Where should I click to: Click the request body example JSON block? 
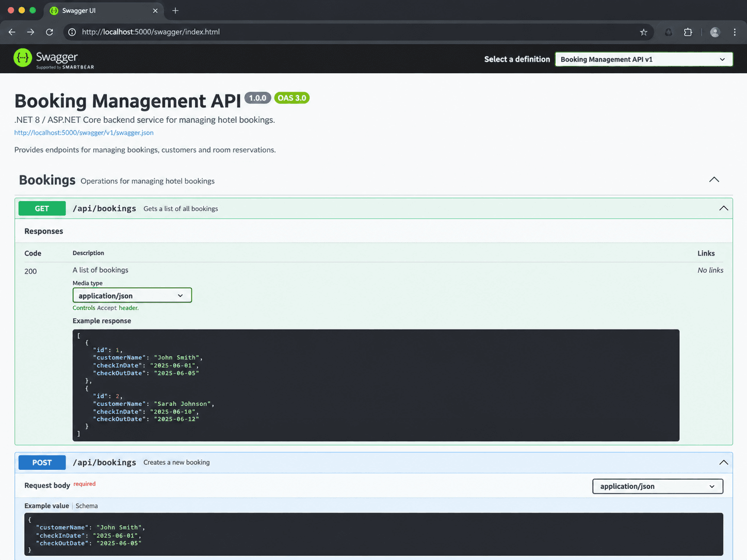click(x=373, y=534)
